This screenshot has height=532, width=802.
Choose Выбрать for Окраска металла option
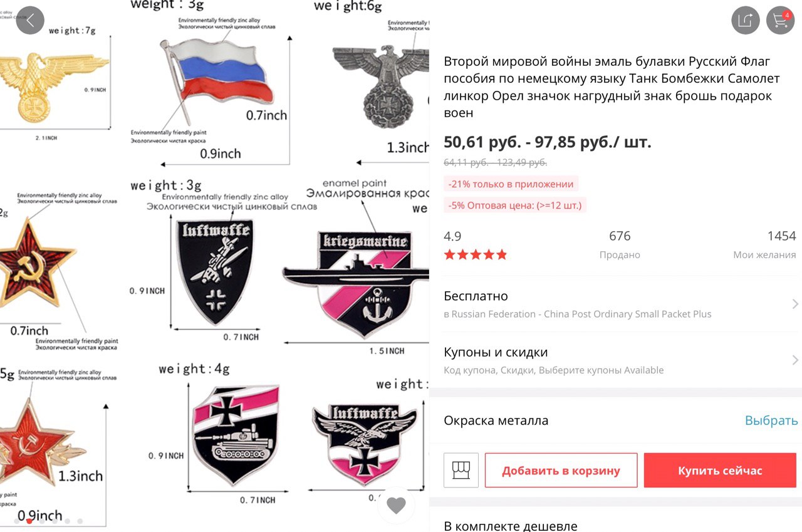(771, 420)
